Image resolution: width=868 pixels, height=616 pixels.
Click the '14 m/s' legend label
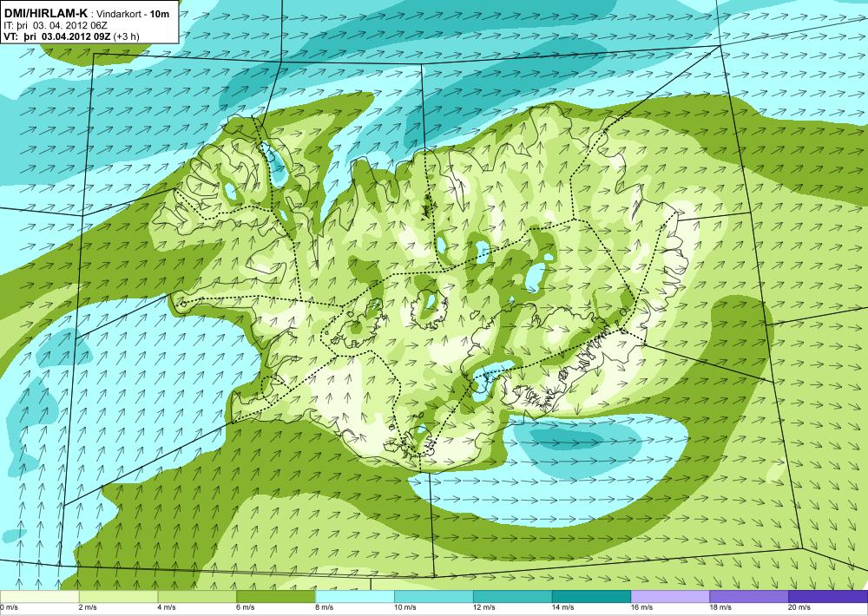563,607
